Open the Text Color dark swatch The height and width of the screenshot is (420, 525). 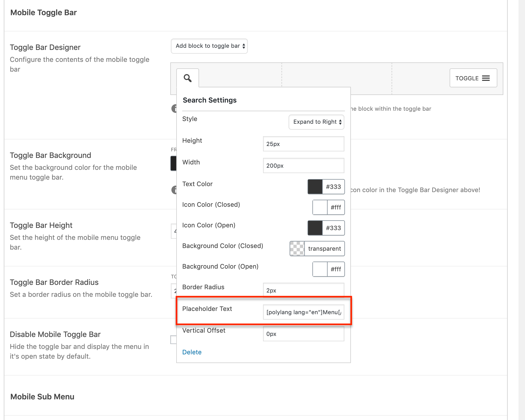[315, 187]
